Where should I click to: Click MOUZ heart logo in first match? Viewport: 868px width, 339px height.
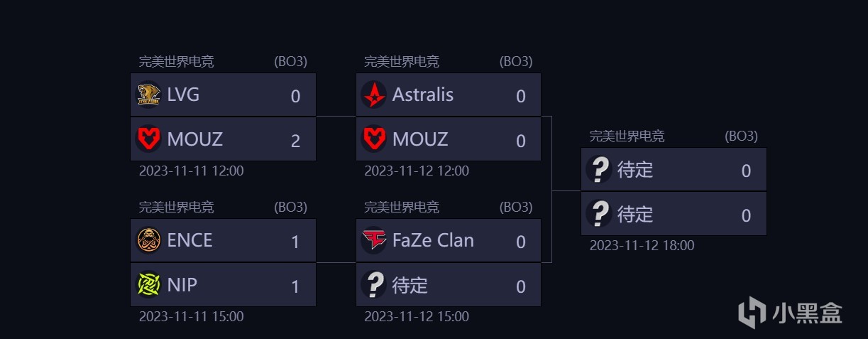coord(148,139)
